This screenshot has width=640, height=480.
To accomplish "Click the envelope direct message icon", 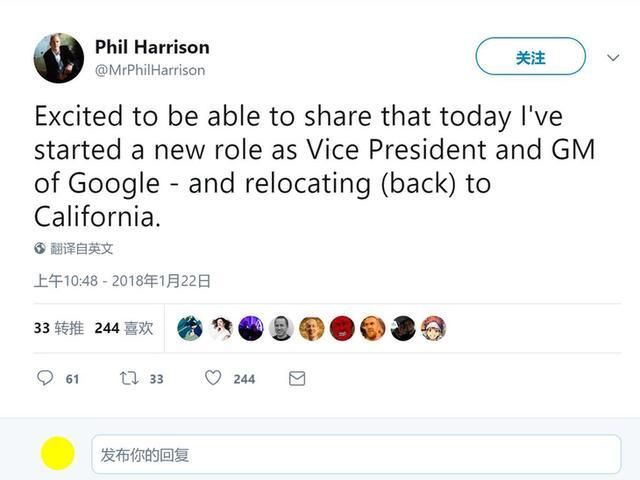I will point(297,378).
